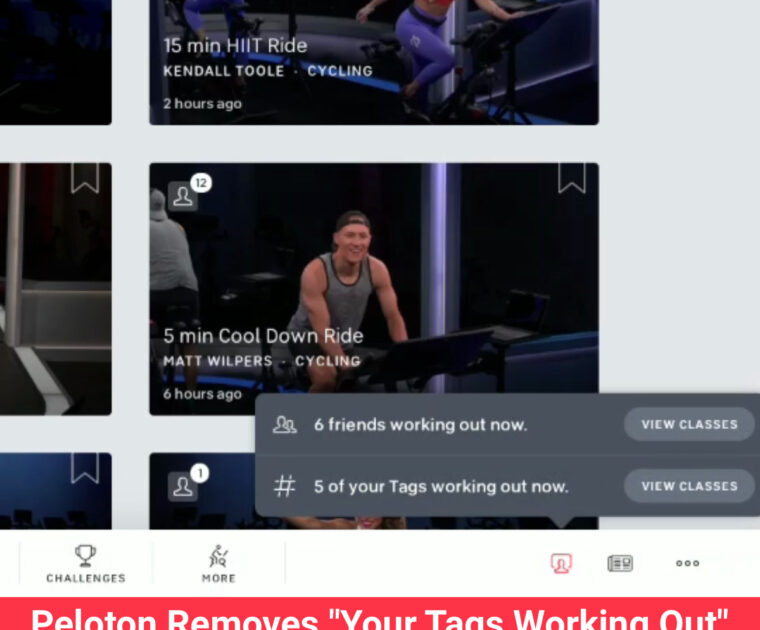This screenshot has height=630, width=760.
Task: Open the 5 min Cool Down Ride title
Action: (263, 336)
